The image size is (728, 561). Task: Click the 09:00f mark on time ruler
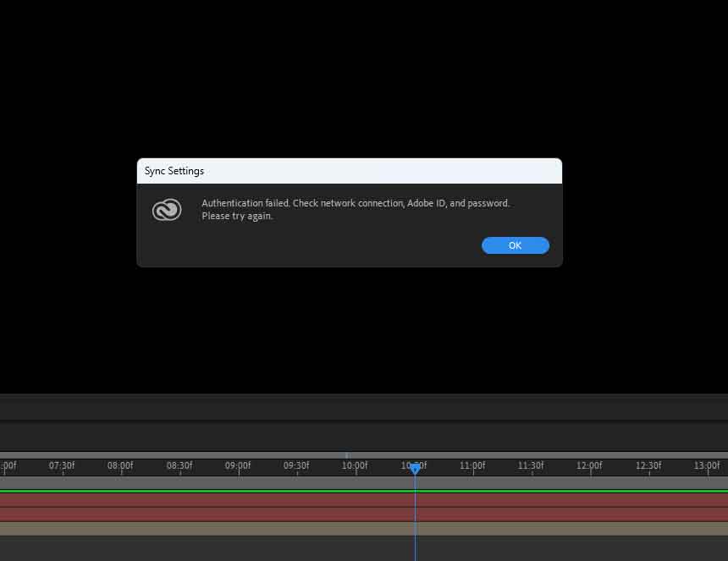point(238,465)
